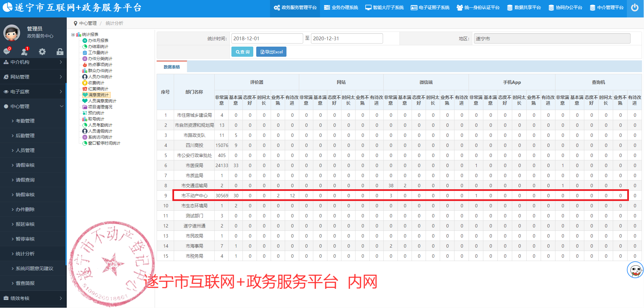Click the user notification icon
The image size is (644, 308).
(x=24, y=52)
